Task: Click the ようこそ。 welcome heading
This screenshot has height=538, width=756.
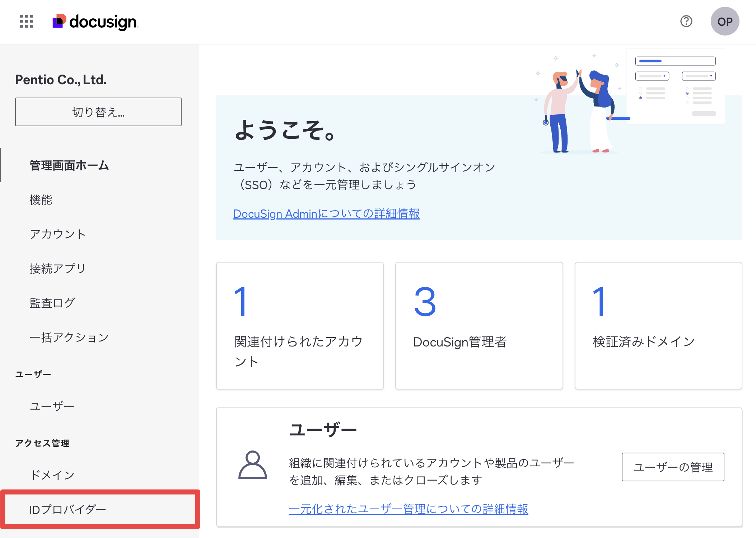Action: [285, 130]
